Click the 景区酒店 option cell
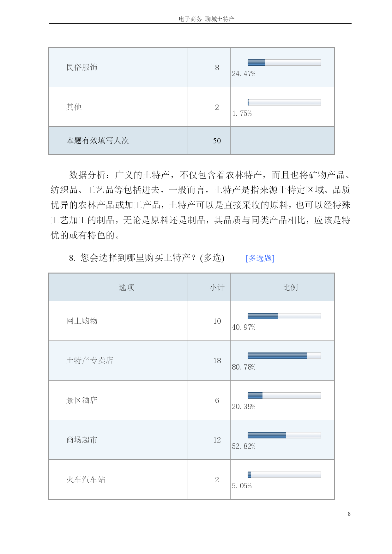Screen dimensions: 392x554 tap(118, 400)
